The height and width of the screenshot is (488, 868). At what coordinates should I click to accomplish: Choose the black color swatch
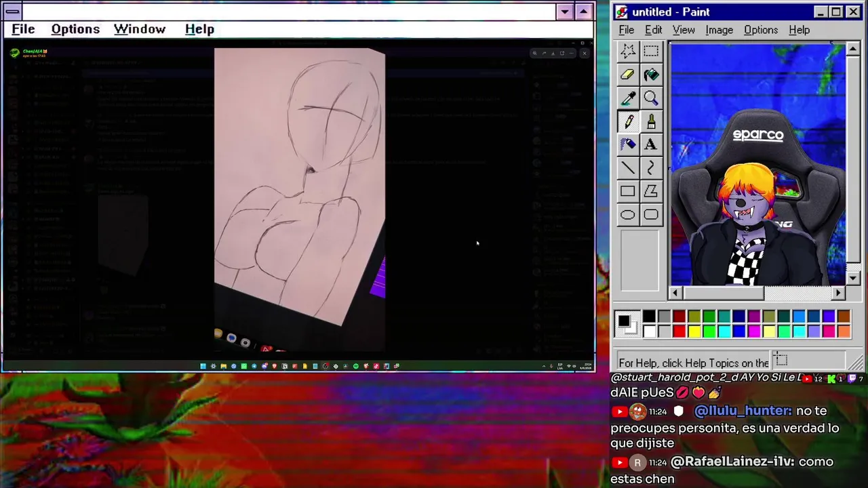[649, 317]
